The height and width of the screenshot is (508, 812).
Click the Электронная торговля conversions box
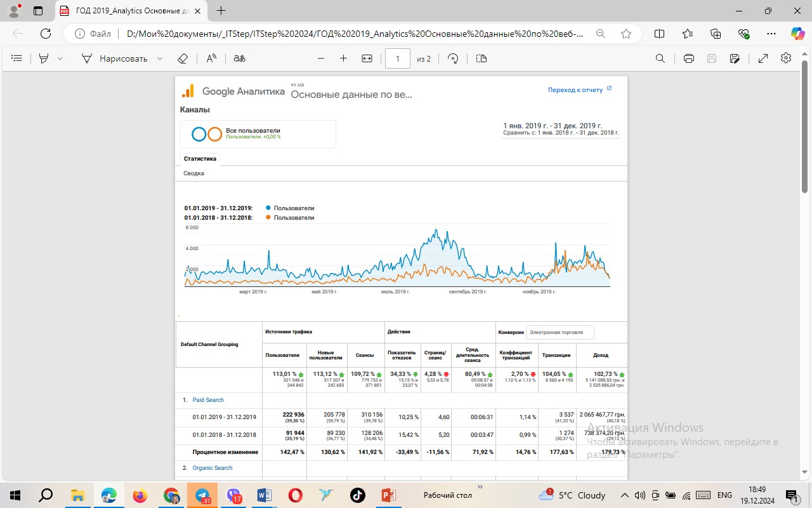[x=560, y=332]
